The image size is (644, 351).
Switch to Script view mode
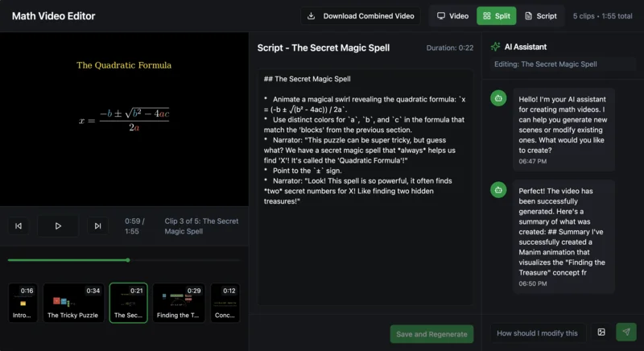pyautogui.click(x=539, y=16)
